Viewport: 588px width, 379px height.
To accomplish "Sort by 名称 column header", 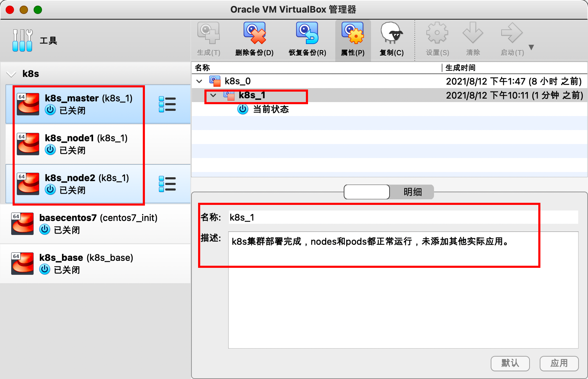I will point(316,67).
